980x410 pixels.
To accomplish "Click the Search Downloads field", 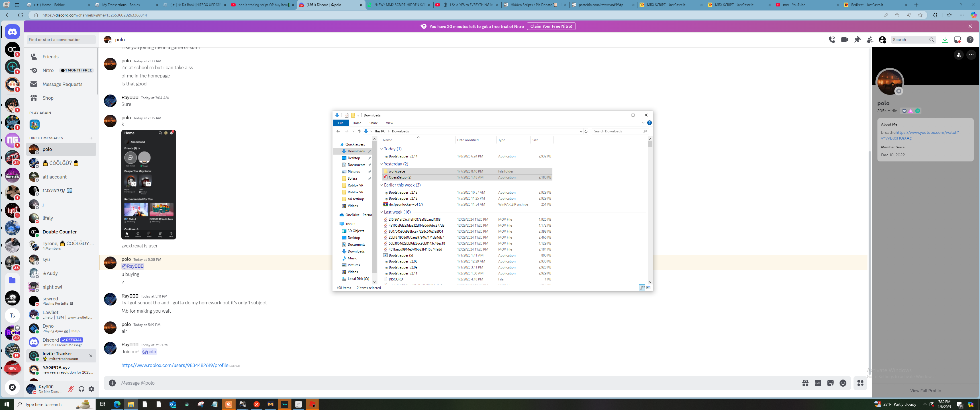I will point(617,131).
